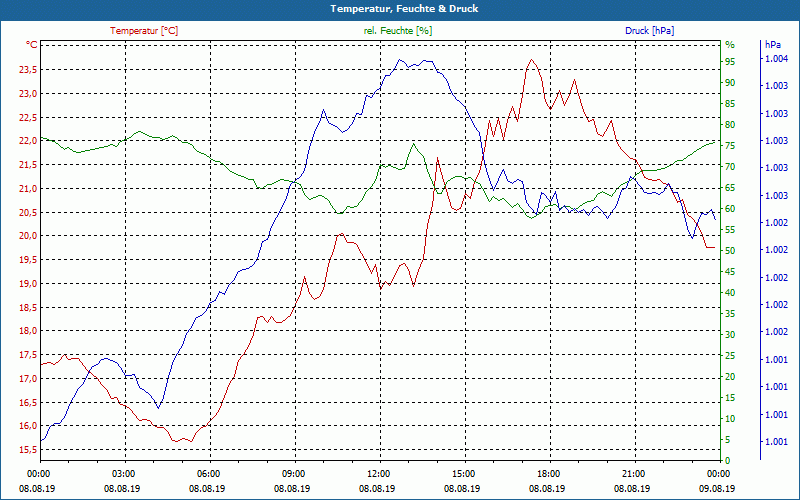Screen dimensions: 800x500
Task: Click the "21,0" temperature axis tick
Action: click(x=28, y=189)
